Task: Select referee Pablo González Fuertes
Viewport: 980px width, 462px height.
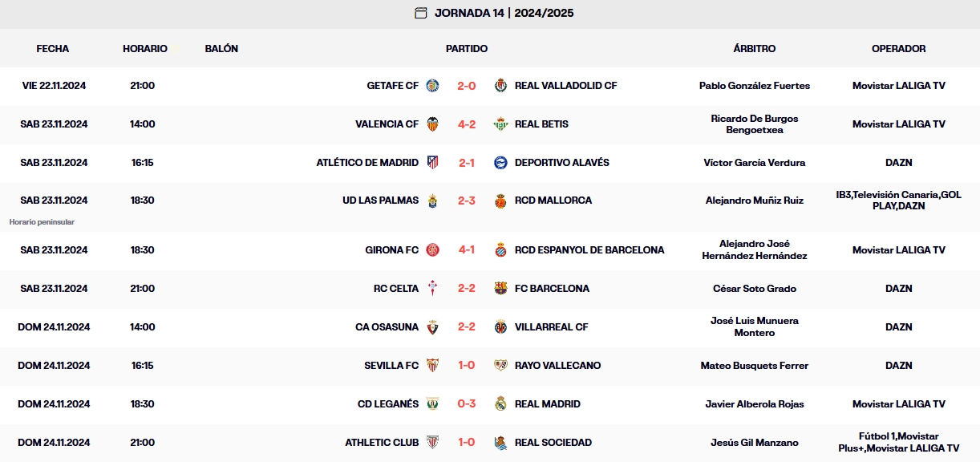Action: point(755,86)
